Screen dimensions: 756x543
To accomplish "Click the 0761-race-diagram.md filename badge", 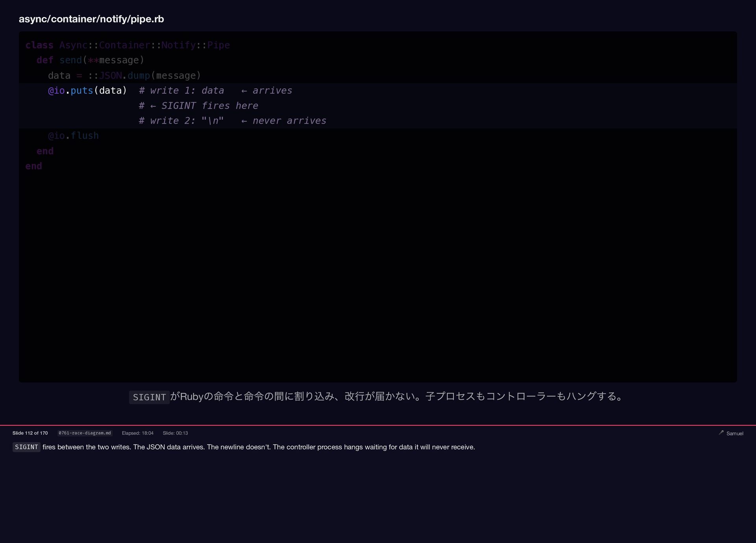I will [85, 433].
